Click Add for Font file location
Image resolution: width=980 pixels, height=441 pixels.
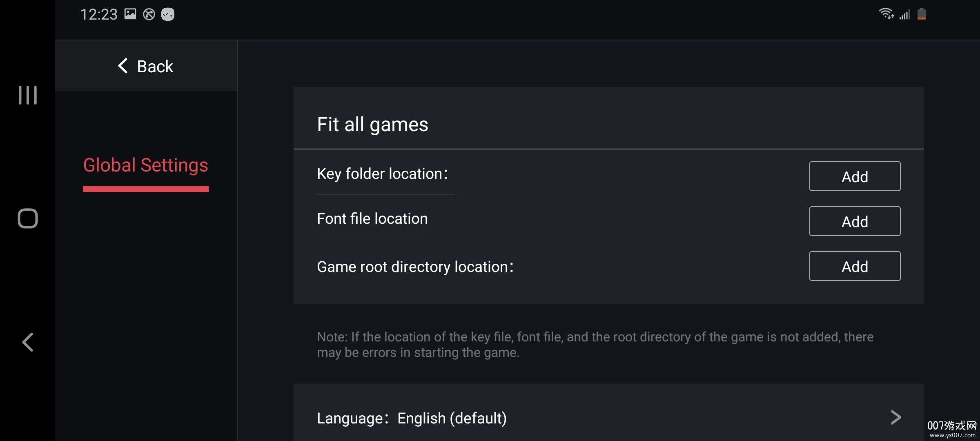(x=855, y=221)
